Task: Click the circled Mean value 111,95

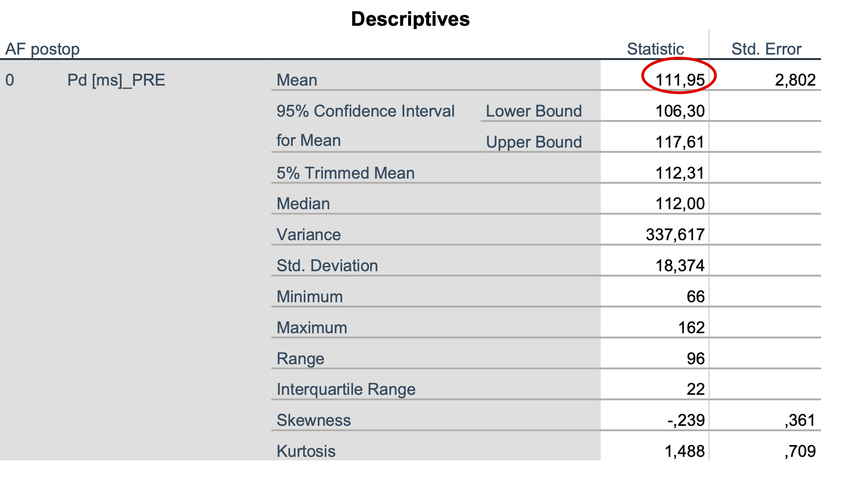Action: pyautogui.click(x=680, y=80)
